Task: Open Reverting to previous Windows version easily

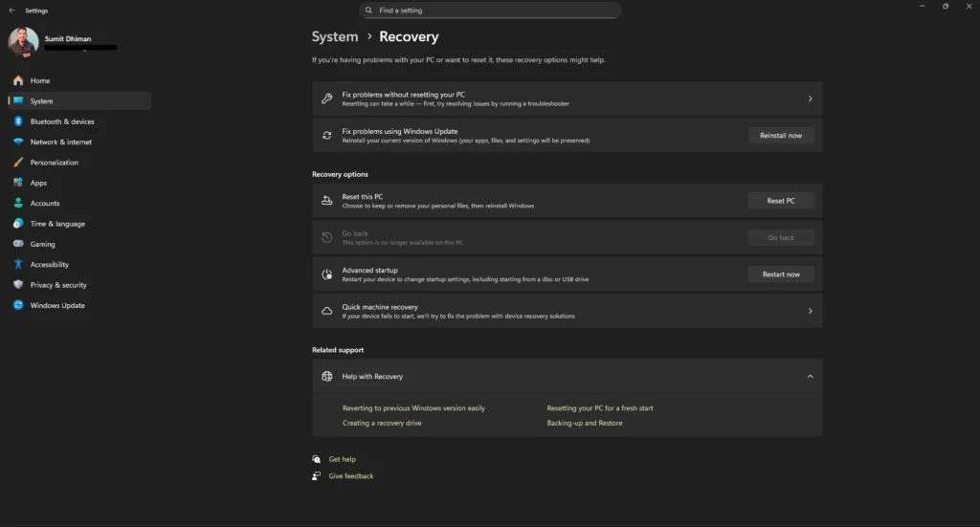Action: pos(413,408)
